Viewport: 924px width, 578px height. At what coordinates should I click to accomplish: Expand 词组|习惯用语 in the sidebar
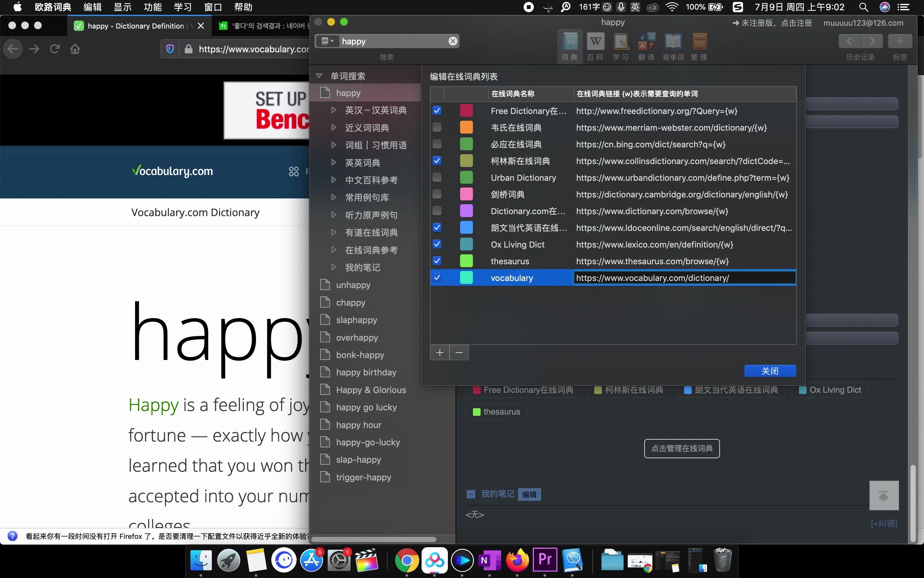click(x=334, y=145)
